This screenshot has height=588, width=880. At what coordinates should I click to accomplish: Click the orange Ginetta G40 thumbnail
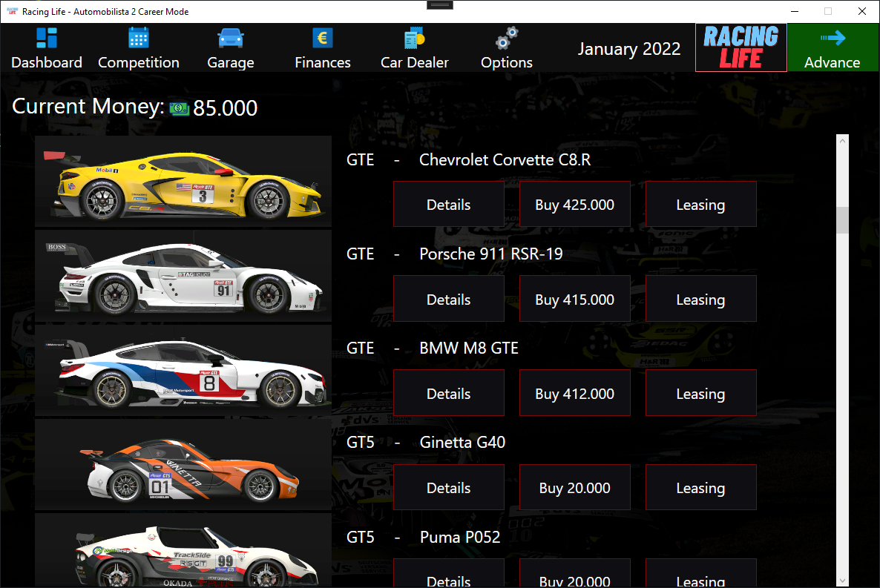pyautogui.click(x=183, y=465)
